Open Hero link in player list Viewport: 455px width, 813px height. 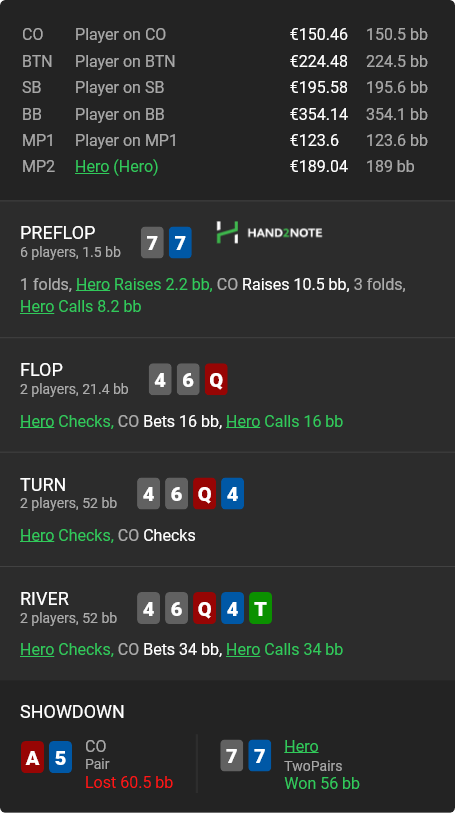coord(92,167)
